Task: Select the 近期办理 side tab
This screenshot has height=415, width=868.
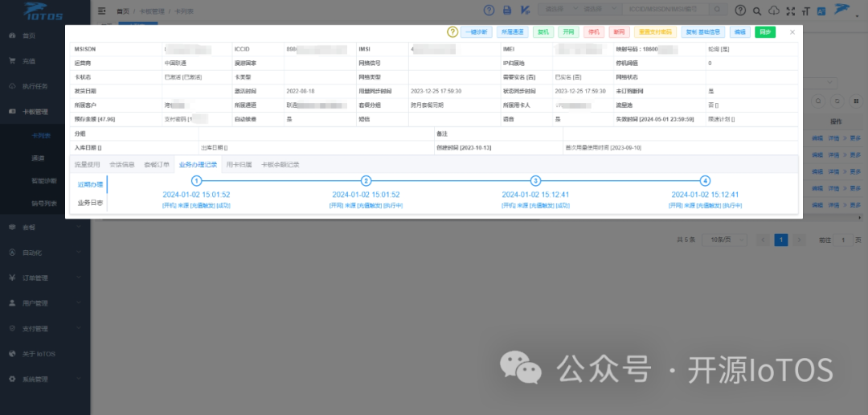Action: (x=90, y=184)
